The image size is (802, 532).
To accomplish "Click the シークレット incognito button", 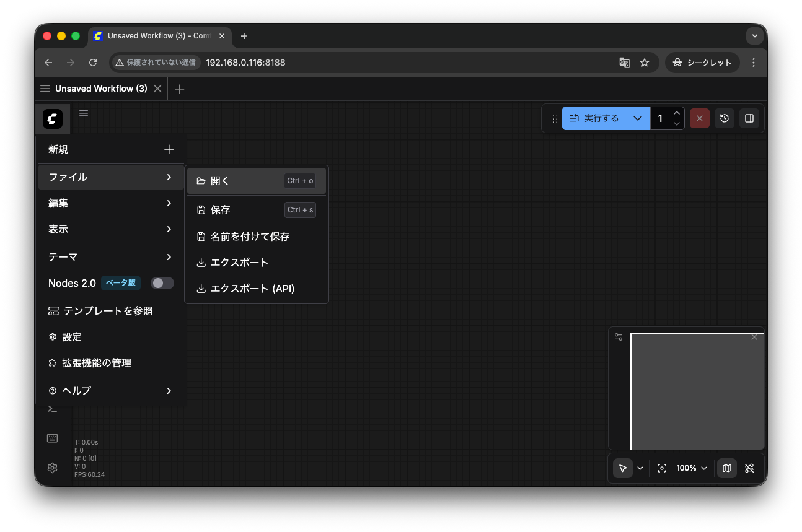I will pyautogui.click(x=702, y=63).
